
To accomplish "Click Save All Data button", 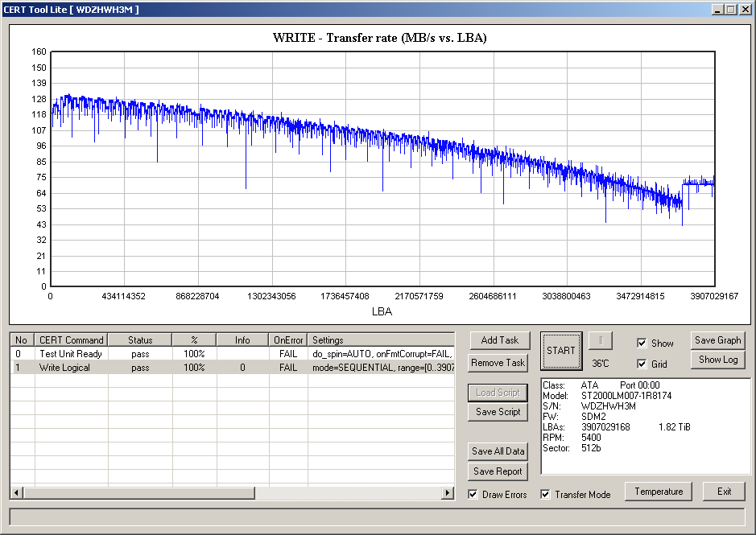I will click(x=498, y=451).
